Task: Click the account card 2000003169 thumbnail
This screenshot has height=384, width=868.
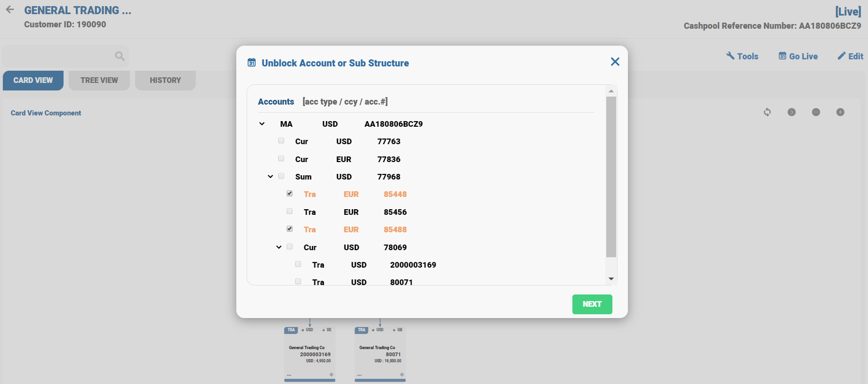Action: (x=310, y=353)
